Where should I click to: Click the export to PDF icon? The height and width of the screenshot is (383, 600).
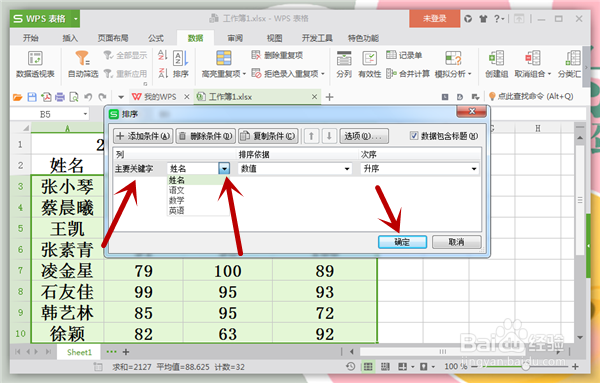tap(46, 97)
